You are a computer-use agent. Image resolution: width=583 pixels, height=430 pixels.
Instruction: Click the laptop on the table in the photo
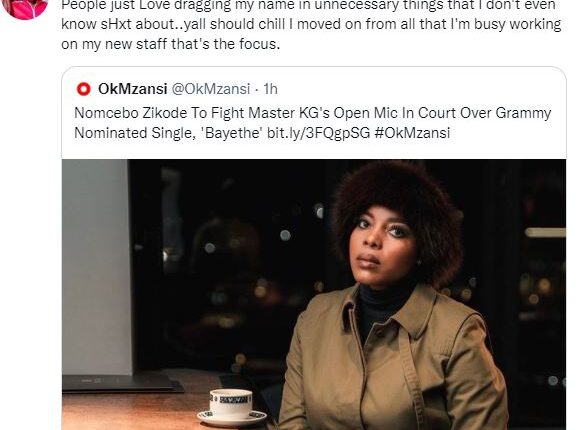(x=123, y=382)
